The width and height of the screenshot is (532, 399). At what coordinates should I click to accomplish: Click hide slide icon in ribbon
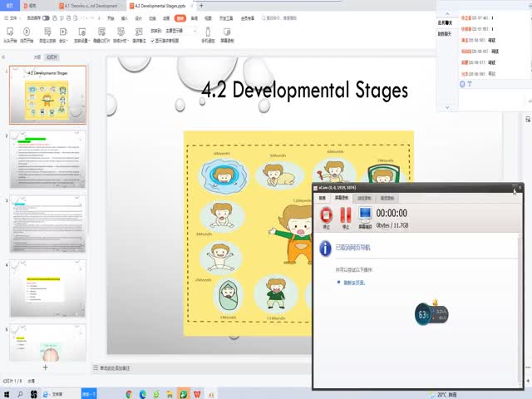coord(101,32)
